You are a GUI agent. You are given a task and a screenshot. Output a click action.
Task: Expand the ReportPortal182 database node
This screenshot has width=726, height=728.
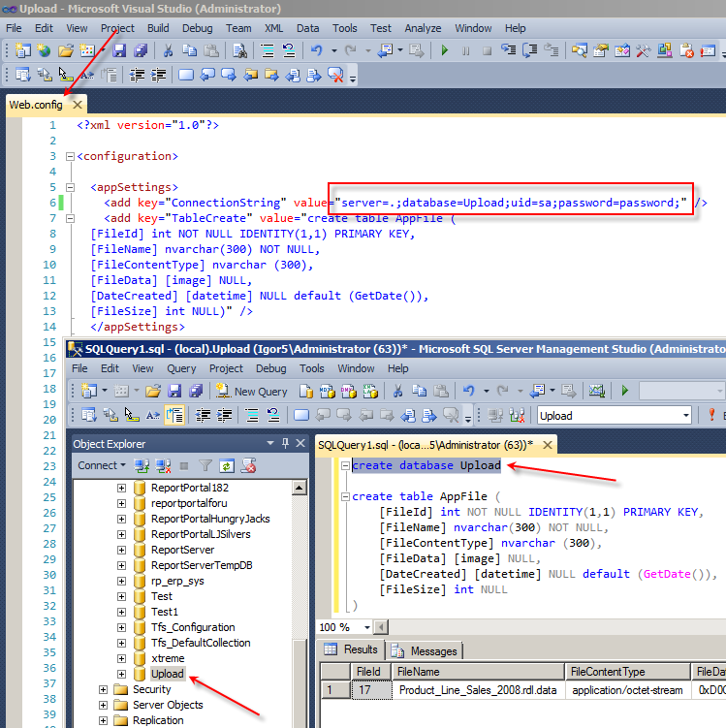(x=121, y=488)
